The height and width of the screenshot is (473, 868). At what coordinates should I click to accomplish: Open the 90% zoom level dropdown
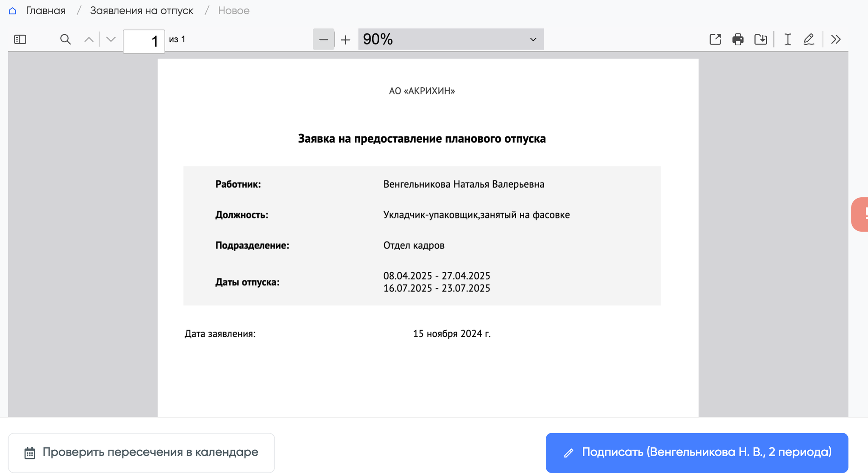tap(451, 39)
